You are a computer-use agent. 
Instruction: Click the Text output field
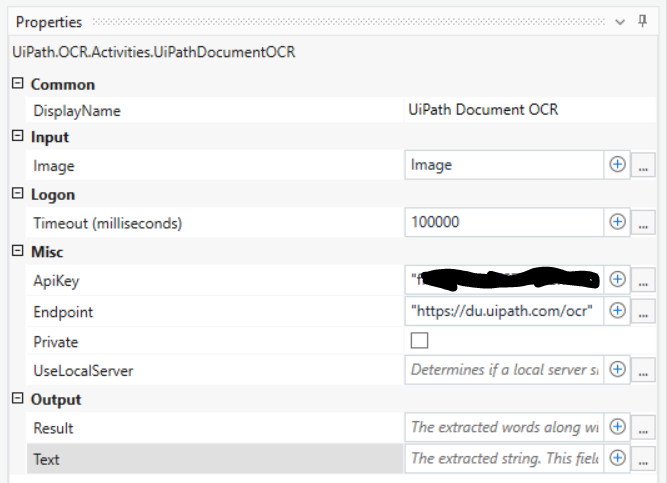[x=504, y=459]
